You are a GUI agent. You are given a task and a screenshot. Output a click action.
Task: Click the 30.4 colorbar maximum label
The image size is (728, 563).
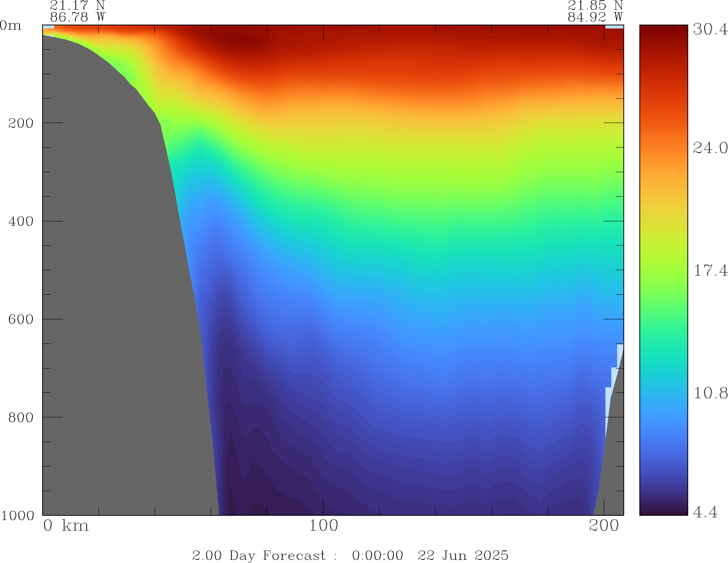tap(710, 29)
